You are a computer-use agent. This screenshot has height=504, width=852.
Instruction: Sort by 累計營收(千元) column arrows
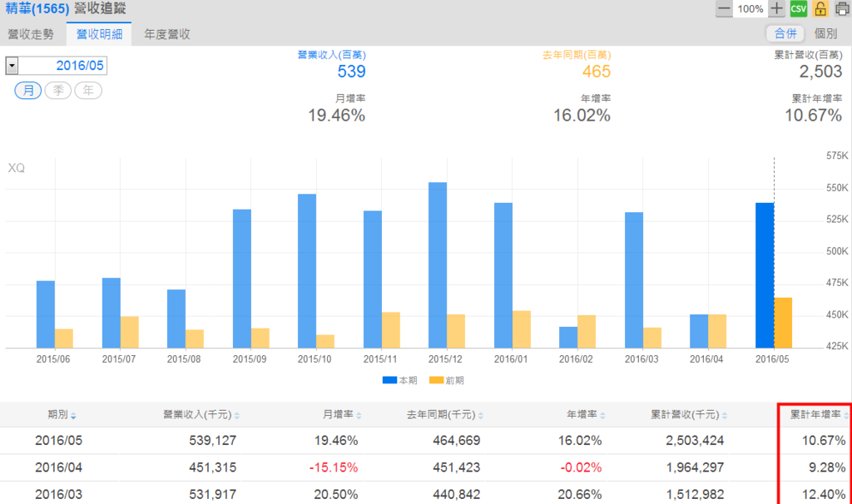tap(725, 416)
